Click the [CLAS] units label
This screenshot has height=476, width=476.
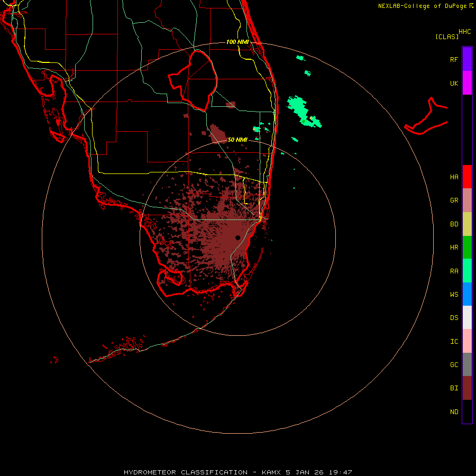(447, 36)
